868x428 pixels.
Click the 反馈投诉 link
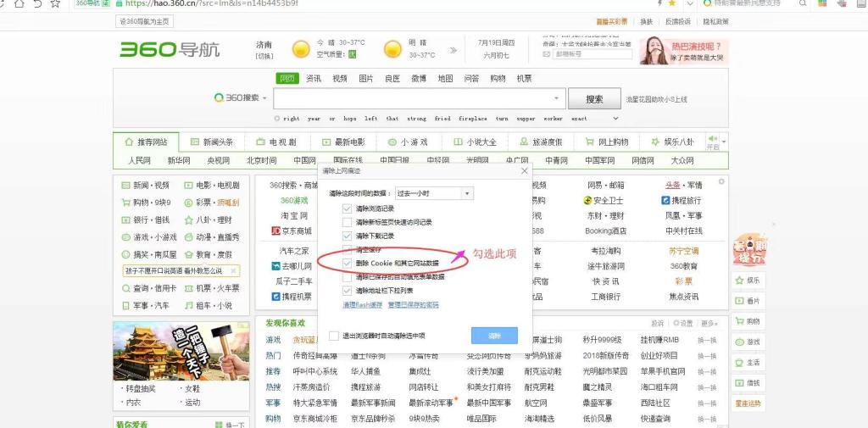click(x=678, y=21)
